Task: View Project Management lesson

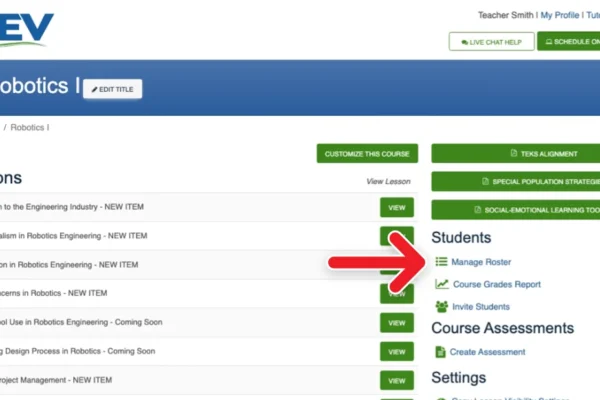Action: click(x=397, y=380)
